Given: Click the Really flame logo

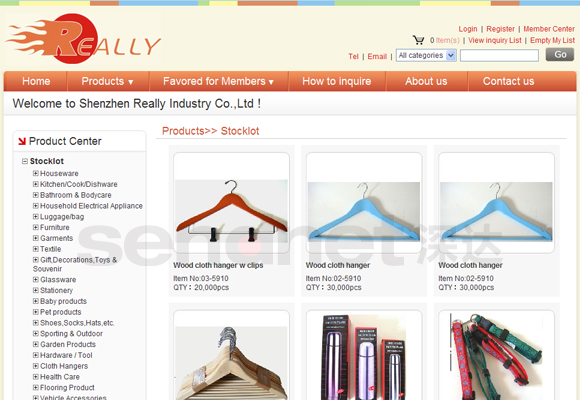Looking at the screenshot, I should [83, 38].
